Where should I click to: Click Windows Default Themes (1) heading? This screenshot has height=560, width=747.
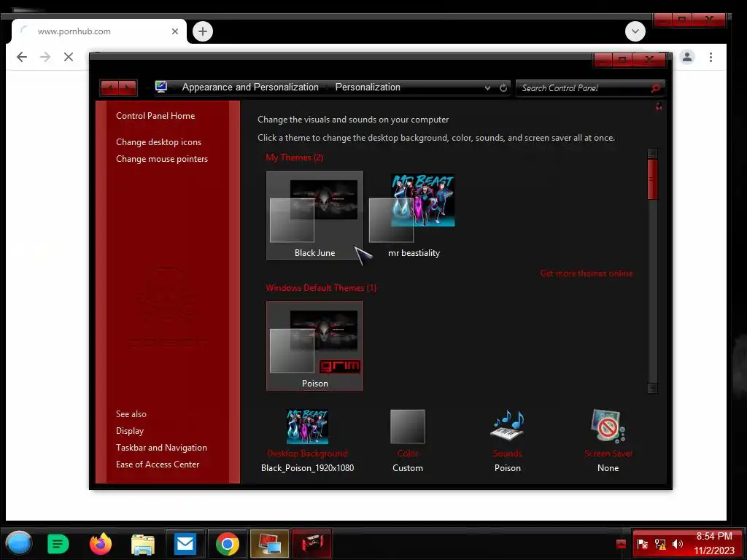click(321, 288)
